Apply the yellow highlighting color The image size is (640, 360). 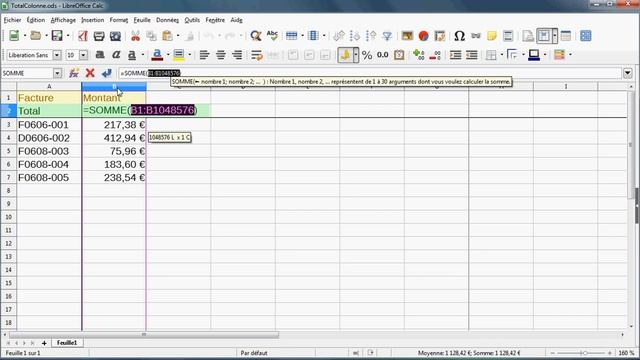[179, 55]
